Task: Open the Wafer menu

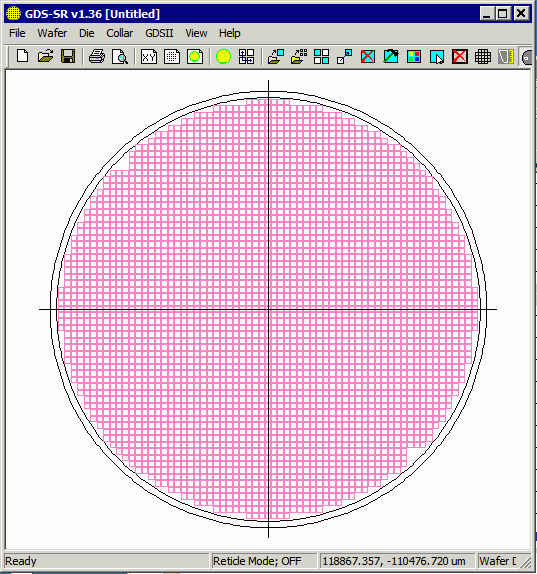Action: coord(52,33)
